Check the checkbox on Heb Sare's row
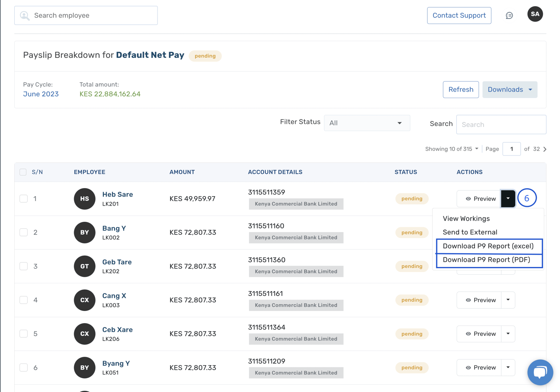 pyautogui.click(x=23, y=199)
